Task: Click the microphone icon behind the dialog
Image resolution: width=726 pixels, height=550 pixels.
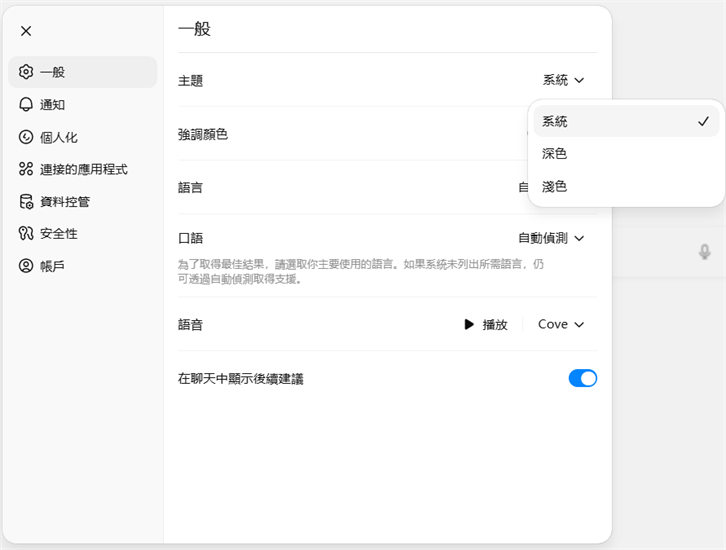Action: [x=704, y=252]
